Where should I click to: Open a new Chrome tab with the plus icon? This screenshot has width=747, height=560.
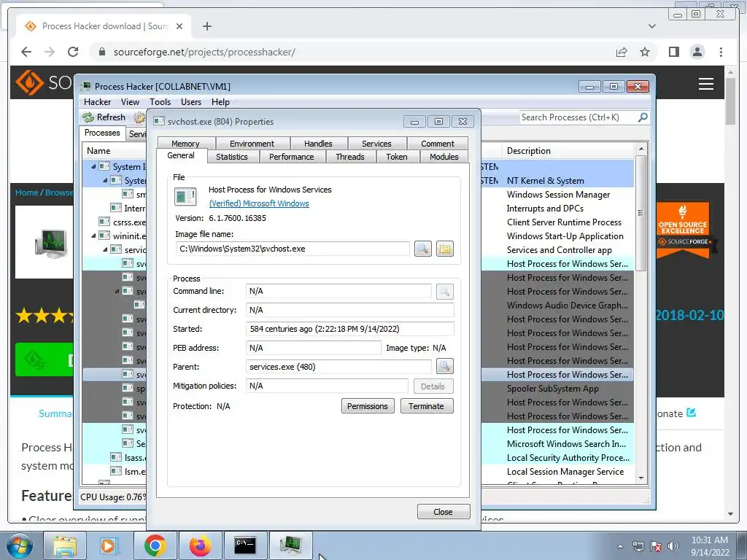pos(206,26)
